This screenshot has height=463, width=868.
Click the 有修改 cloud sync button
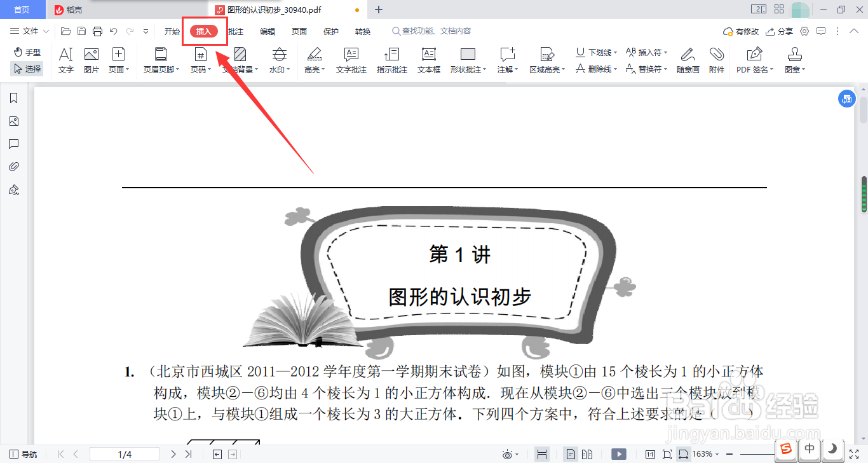tap(741, 31)
